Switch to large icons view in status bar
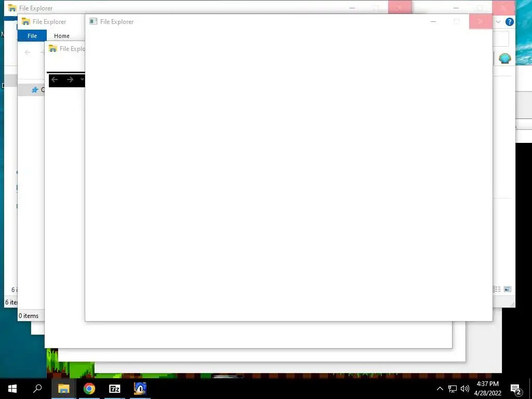Image resolution: width=532 pixels, height=399 pixels. tap(508, 289)
